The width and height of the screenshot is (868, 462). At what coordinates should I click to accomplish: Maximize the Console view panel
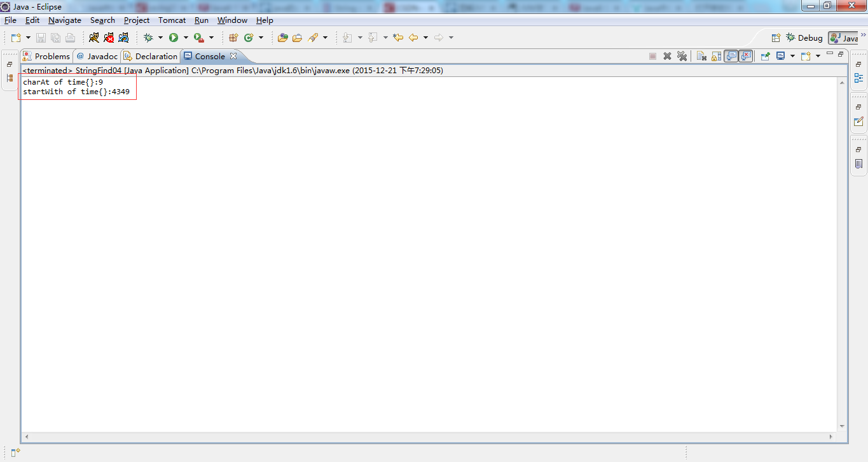(841, 54)
